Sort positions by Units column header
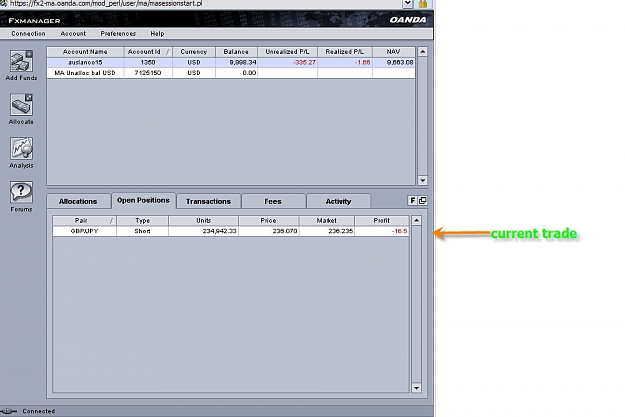 [x=203, y=220]
